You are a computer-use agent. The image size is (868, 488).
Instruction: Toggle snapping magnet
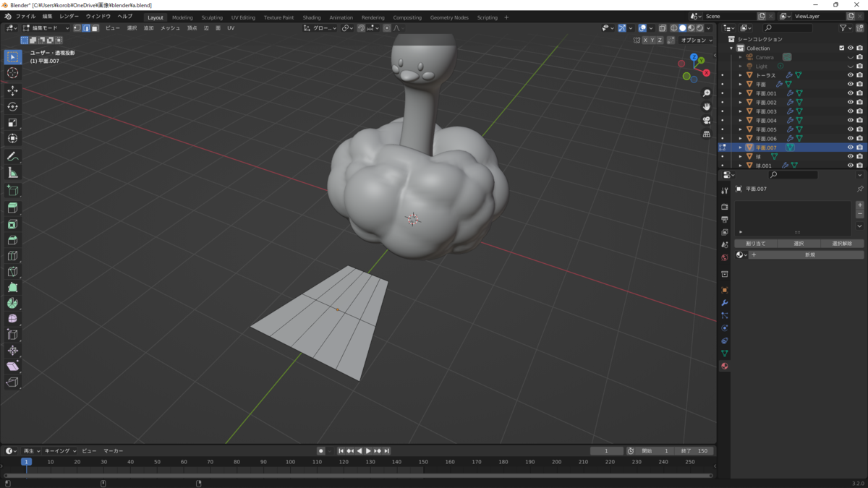(361, 28)
